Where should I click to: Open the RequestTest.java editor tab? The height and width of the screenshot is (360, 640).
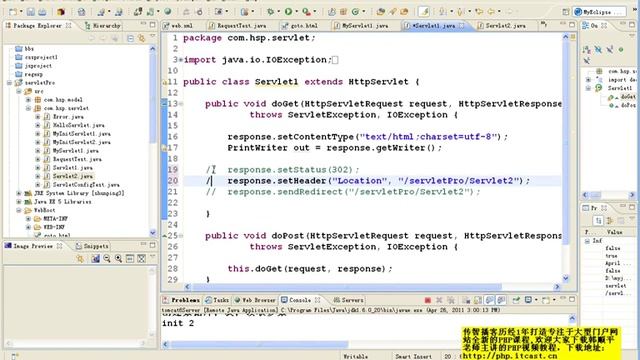238,25
